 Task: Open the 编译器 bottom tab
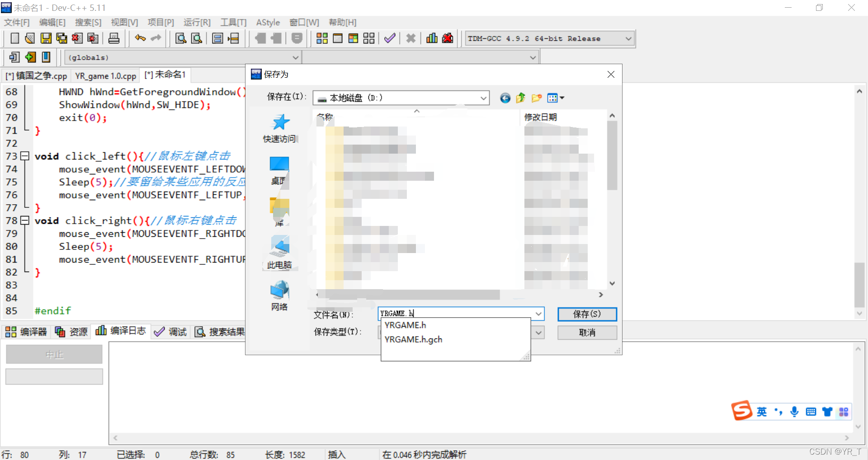click(x=26, y=332)
